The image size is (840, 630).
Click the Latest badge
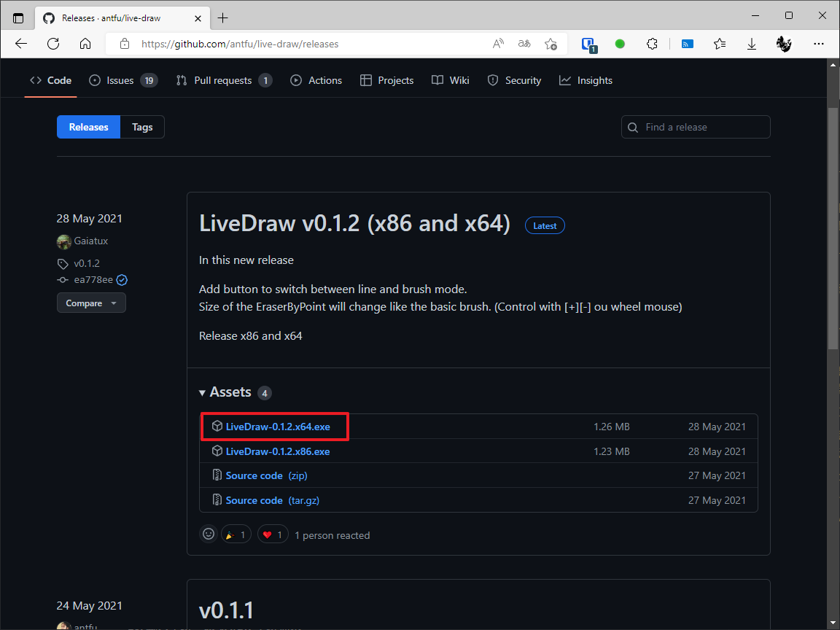545,225
